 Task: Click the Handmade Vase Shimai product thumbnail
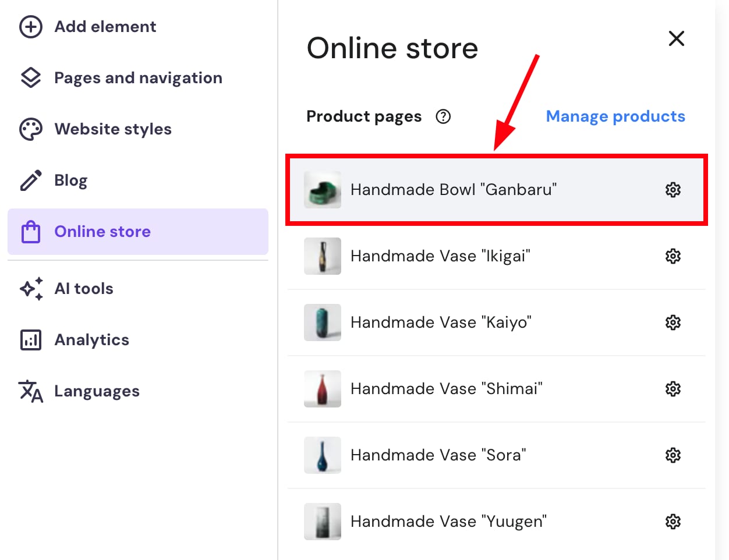point(322,388)
